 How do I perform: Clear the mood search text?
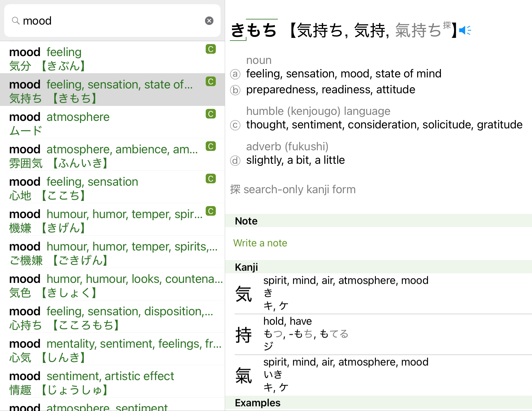click(209, 21)
